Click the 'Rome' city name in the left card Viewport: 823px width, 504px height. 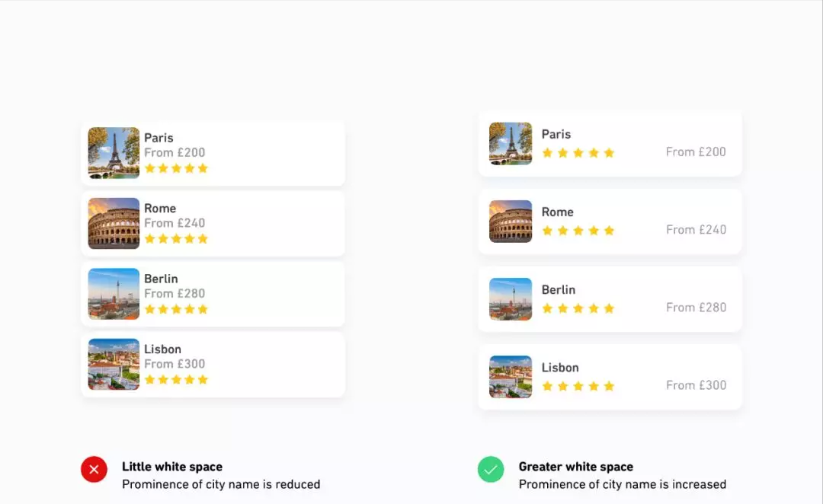[160, 209]
